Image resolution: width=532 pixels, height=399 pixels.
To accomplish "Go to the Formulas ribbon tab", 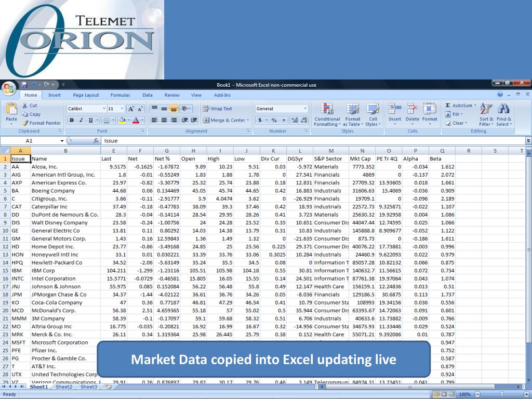I will click(120, 95).
